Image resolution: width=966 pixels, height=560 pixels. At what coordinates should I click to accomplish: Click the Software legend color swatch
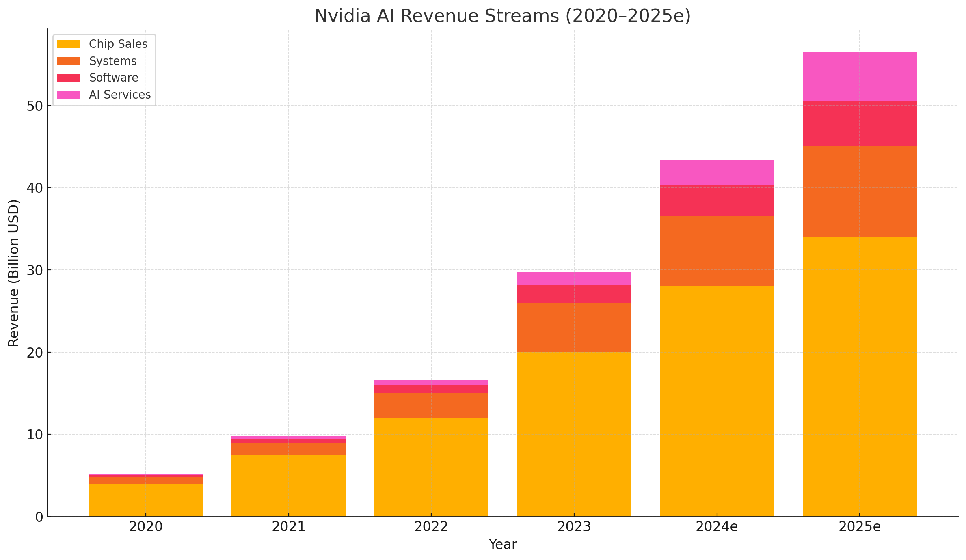(x=69, y=78)
